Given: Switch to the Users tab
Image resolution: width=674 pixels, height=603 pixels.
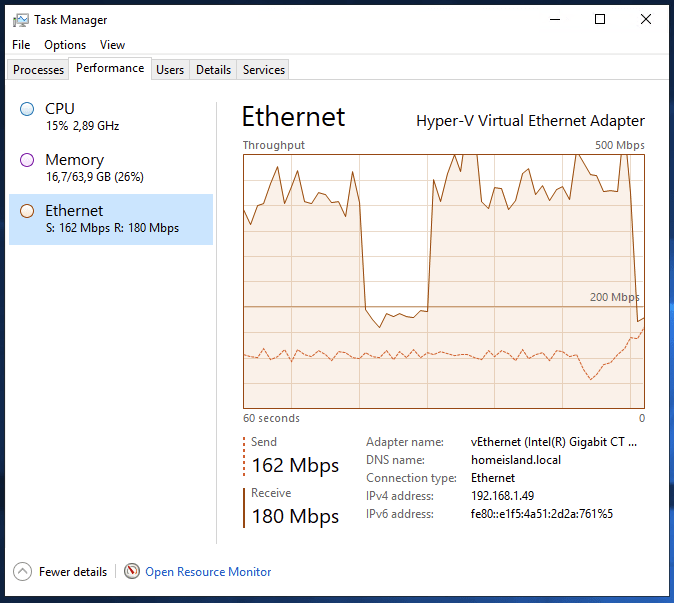Looking at the screenshot, I should pyautogui.click(x=170, y=70).
